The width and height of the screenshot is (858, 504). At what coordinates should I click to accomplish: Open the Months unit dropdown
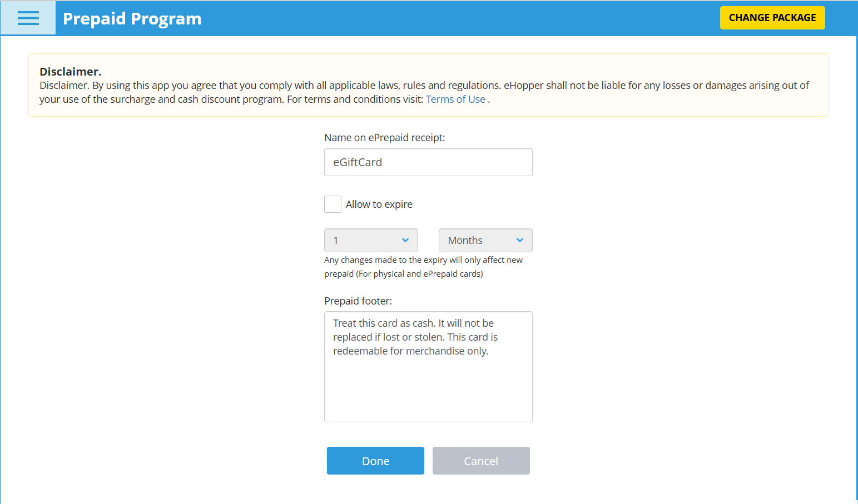pos(485,241)
